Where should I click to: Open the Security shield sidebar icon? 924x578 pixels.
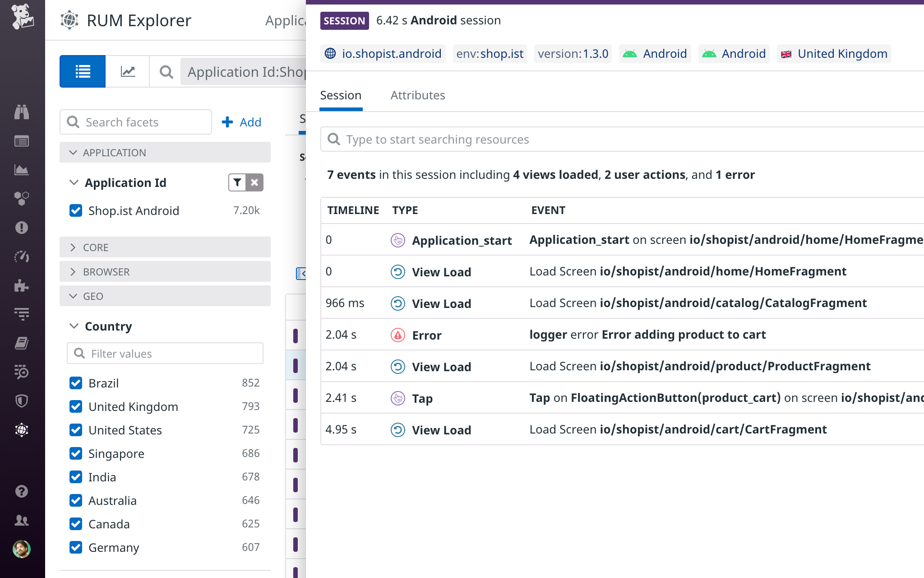[22, 401]
